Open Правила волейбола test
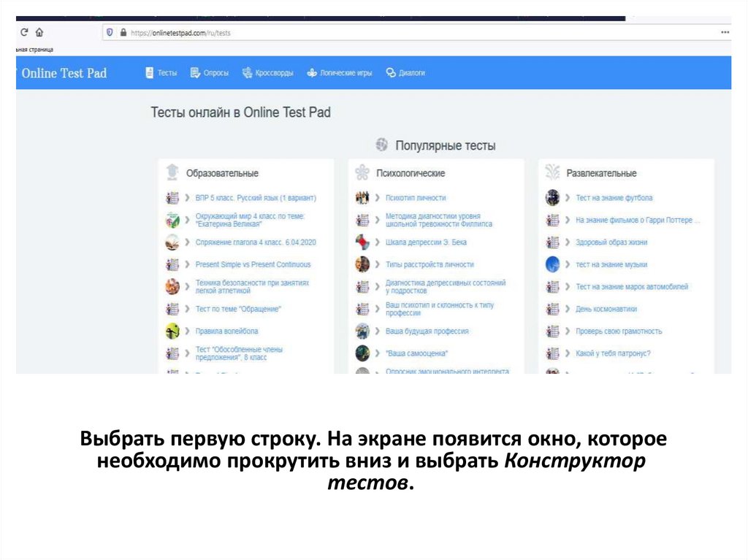 226,331
